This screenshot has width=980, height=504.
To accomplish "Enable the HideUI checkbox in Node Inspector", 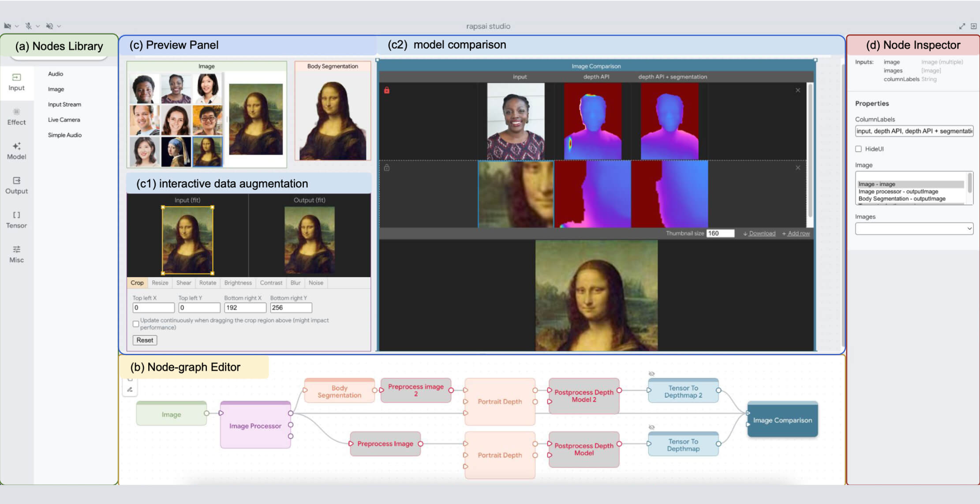I will point(858,149).
